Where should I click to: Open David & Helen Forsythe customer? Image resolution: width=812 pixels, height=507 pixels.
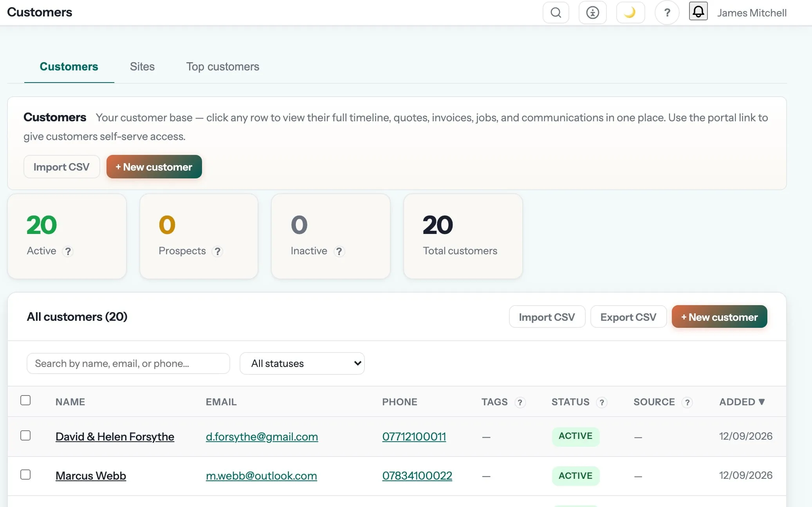tap(115, 437)
